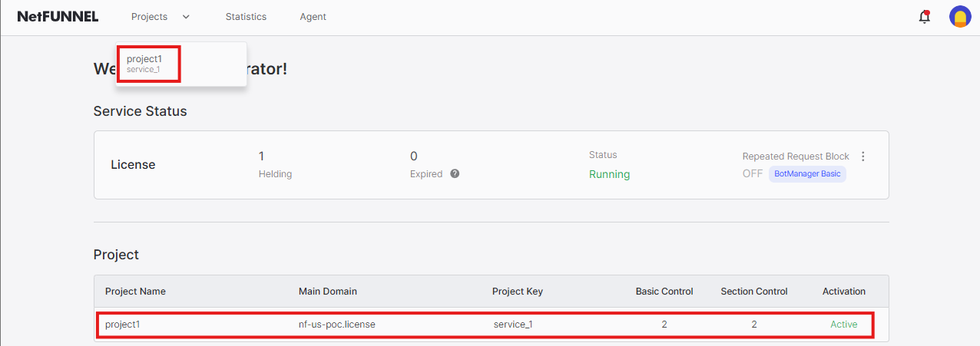Screen dimensions: 980x346
Task: Click the NetFUNNEL logo
Action: (58, 17)
